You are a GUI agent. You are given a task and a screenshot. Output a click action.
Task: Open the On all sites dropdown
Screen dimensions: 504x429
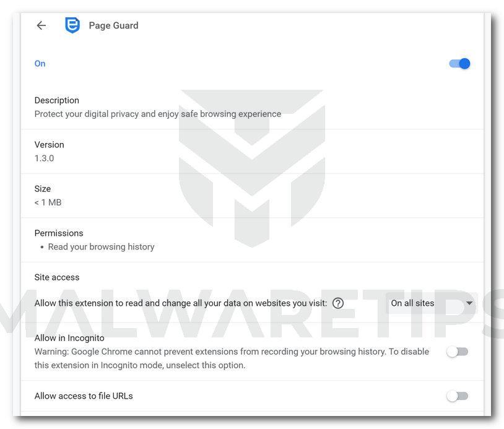coord(432,303)
